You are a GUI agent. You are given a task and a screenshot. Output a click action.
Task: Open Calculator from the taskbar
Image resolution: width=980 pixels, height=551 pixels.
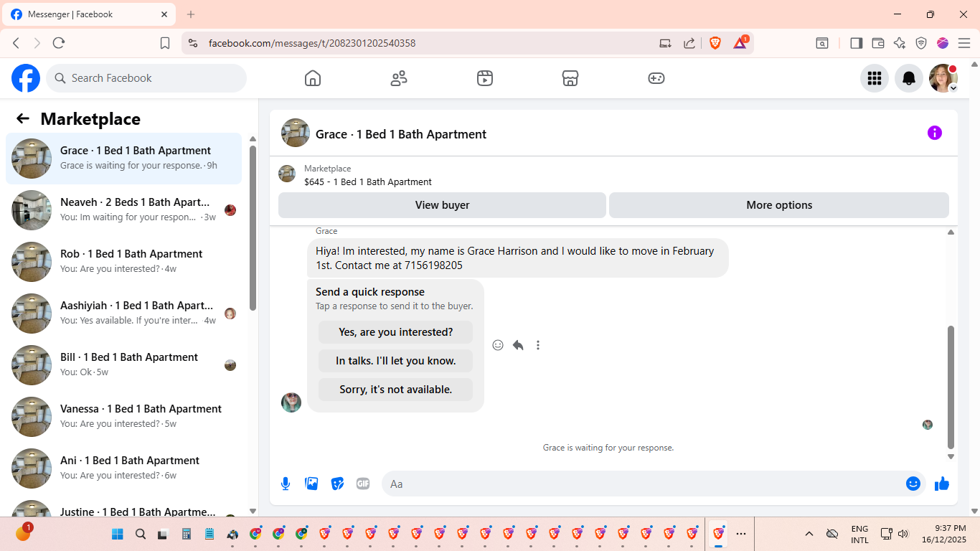point(187,534)
